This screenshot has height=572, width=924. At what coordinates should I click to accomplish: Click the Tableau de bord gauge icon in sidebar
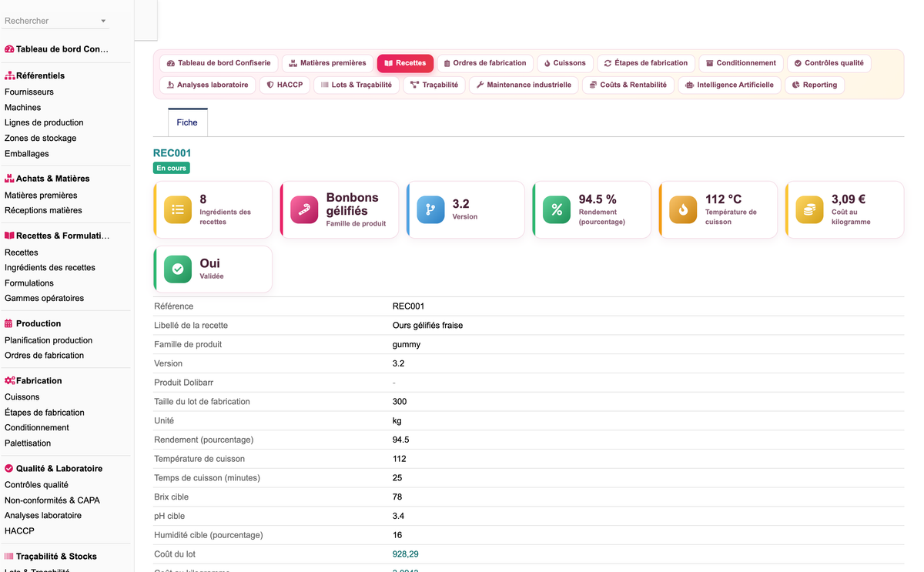pyautogui.click(x=9, y=49)
